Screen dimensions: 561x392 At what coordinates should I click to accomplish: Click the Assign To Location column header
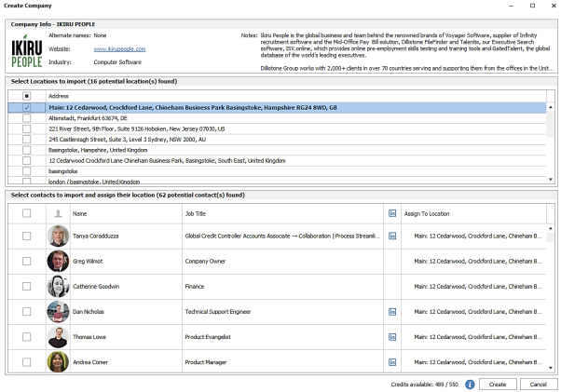coord(473,213)
